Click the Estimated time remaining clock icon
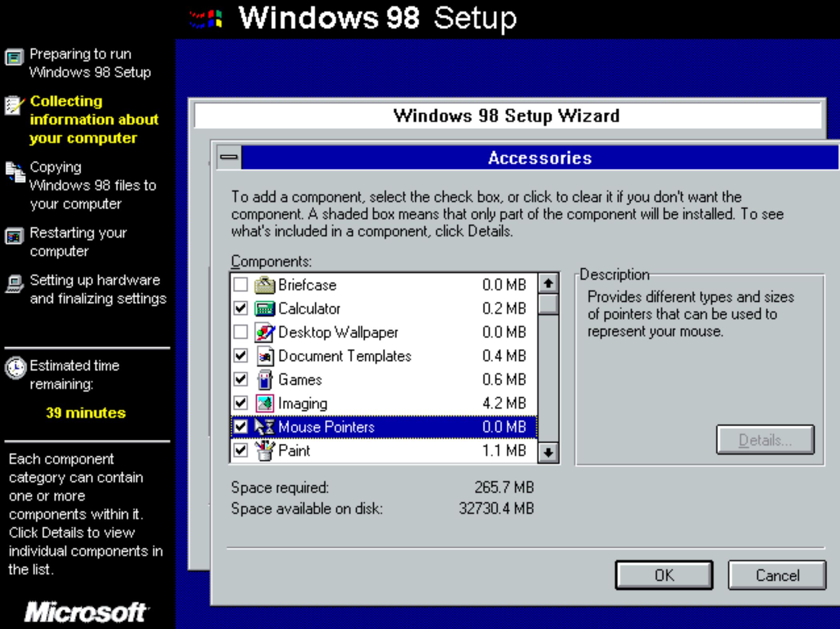Image resolution: width=840 pixels, height=629 pixels. coord(15,367)
